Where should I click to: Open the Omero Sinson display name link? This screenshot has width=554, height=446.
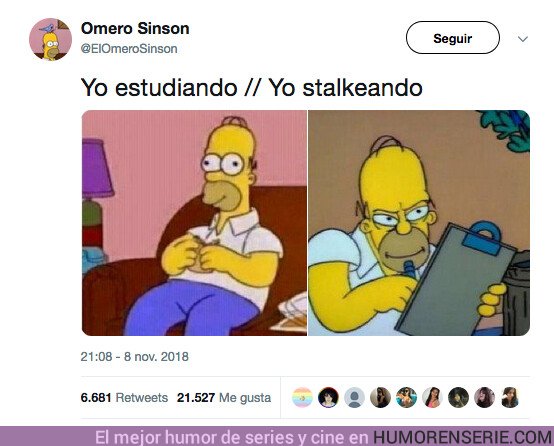[x=135, y=28]
